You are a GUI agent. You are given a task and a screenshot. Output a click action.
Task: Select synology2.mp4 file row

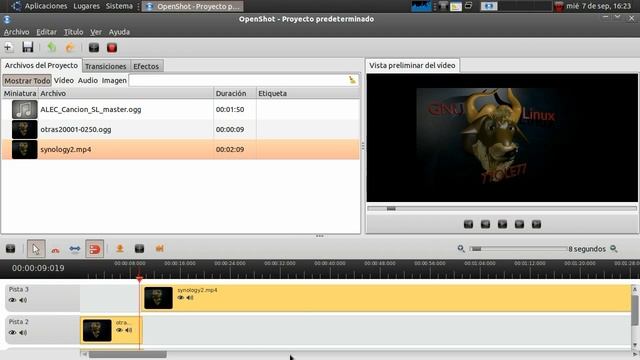(181, 149)
